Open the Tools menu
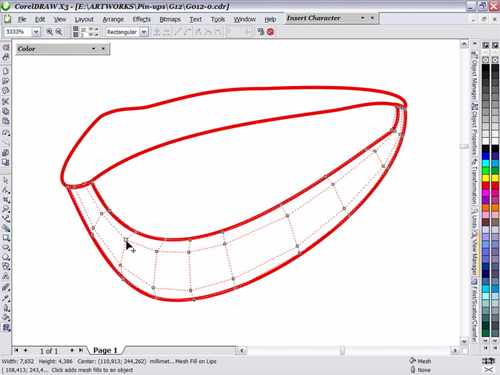Image resolution: width=500 pixels, height=375 pixels. [x=218, y=19]
